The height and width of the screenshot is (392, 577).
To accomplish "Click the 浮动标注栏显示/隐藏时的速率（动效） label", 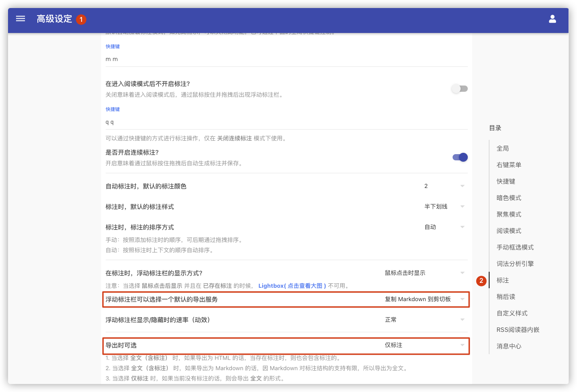I will pos(158,320).
